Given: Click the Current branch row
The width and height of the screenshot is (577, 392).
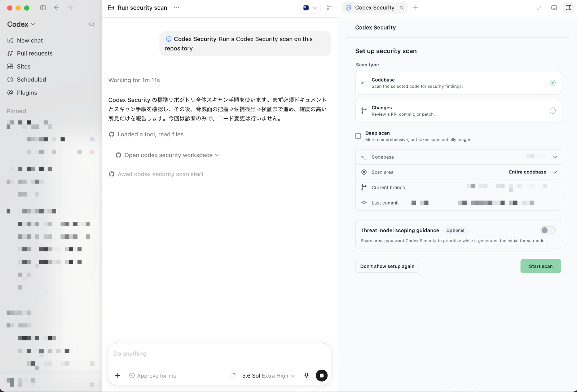Looking at the screenshot, I should coord(458,187).
